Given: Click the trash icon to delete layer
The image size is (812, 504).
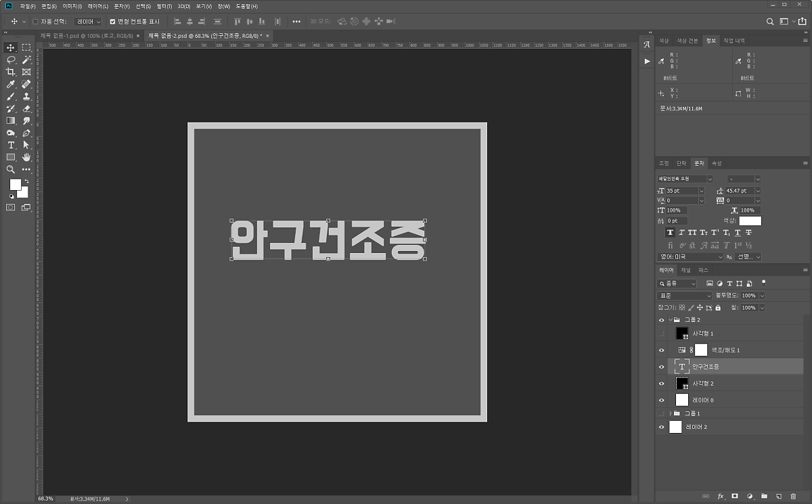Looking at the screenshot, I should coord(793,497).
